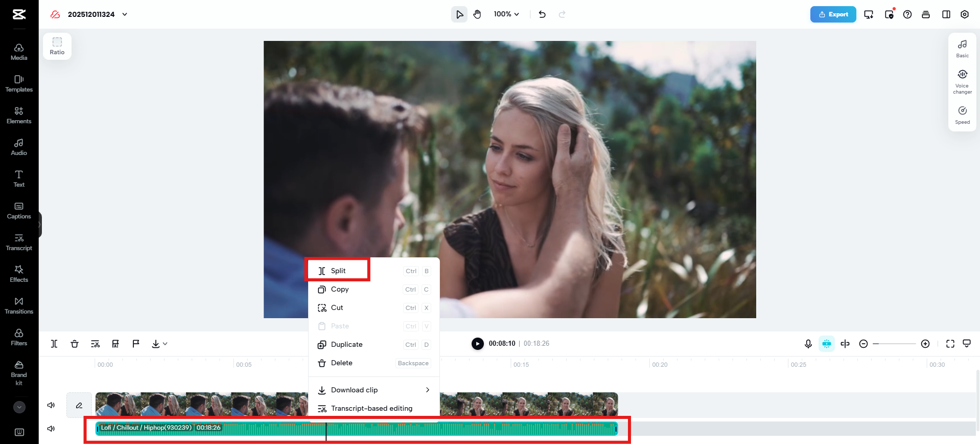Undo the last action
This screenshot has width=980, height=444.
click(542, 14)
